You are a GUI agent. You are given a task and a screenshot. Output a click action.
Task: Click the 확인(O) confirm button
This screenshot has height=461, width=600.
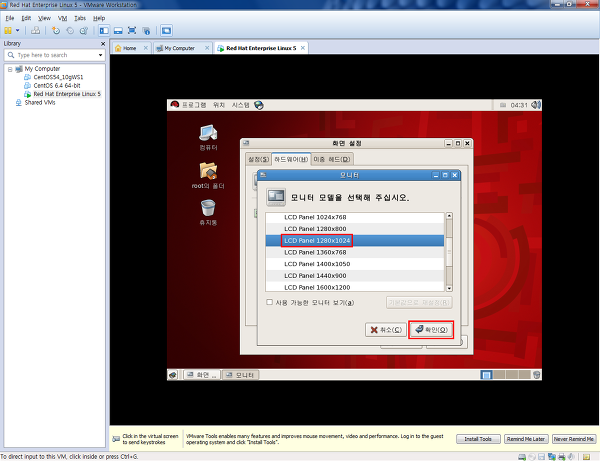tap(431, 329)
